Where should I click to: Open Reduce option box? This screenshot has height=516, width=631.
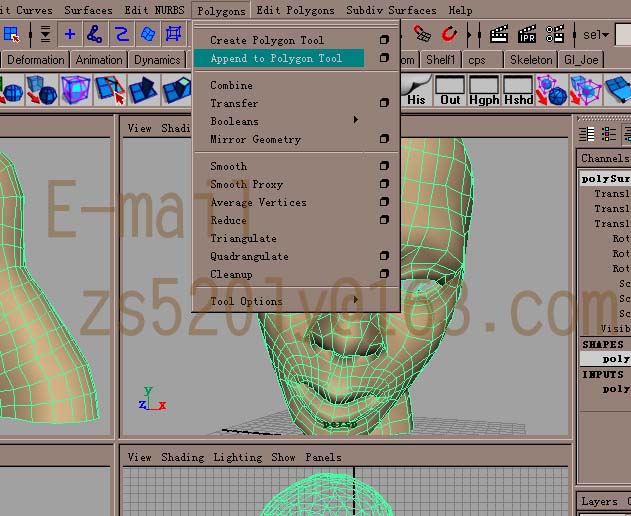[x=384, y=220]
